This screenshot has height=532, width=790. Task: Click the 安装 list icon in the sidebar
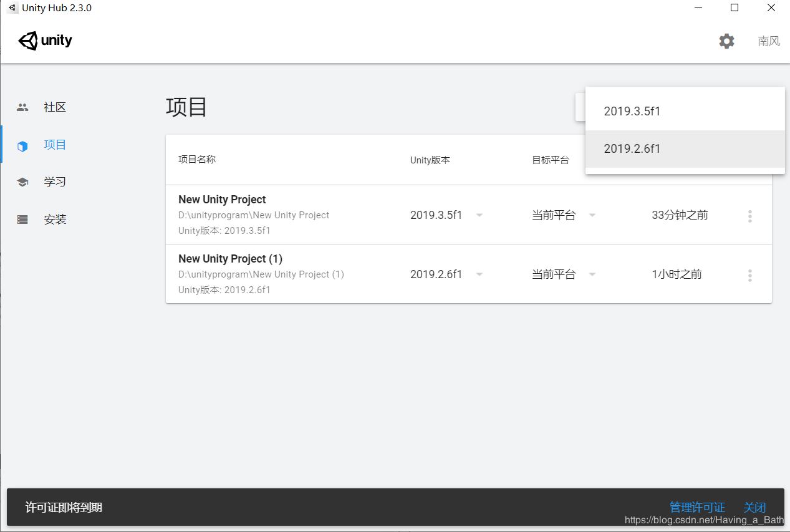click(x=22, y=220)
